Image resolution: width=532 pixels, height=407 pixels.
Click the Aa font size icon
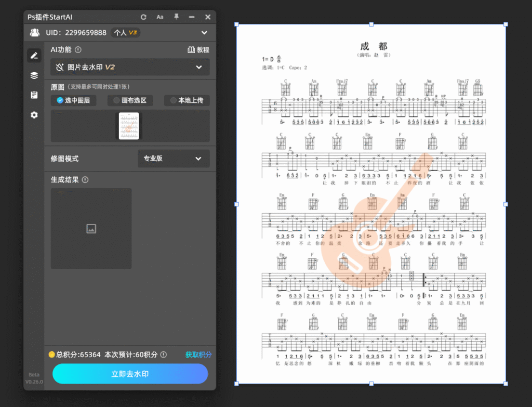160,17
